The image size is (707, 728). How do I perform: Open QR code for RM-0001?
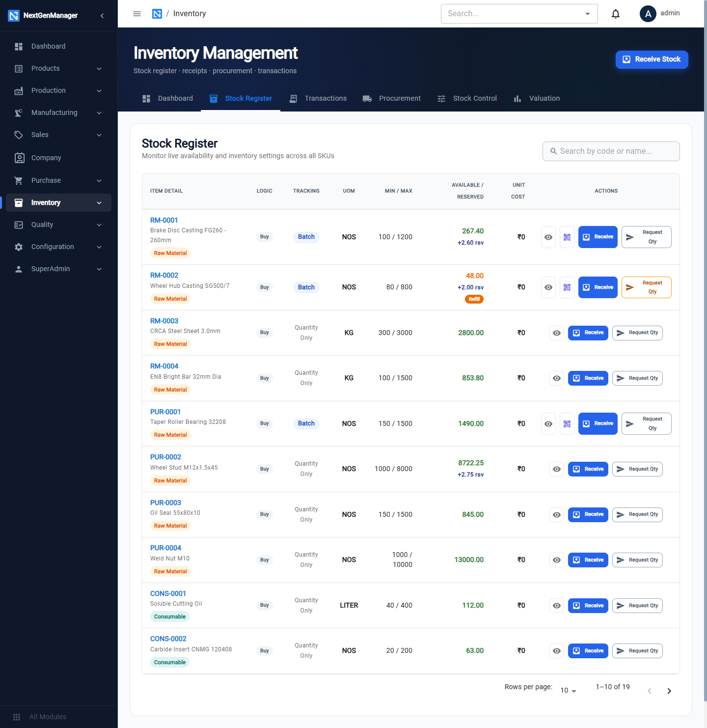[x=567, y=237]
